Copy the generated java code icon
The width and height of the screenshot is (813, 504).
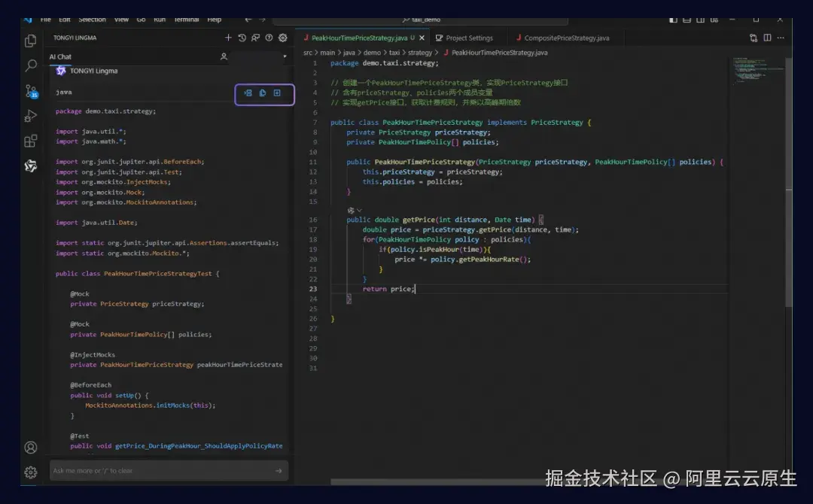pyautogui.click(x=263, y=93)
